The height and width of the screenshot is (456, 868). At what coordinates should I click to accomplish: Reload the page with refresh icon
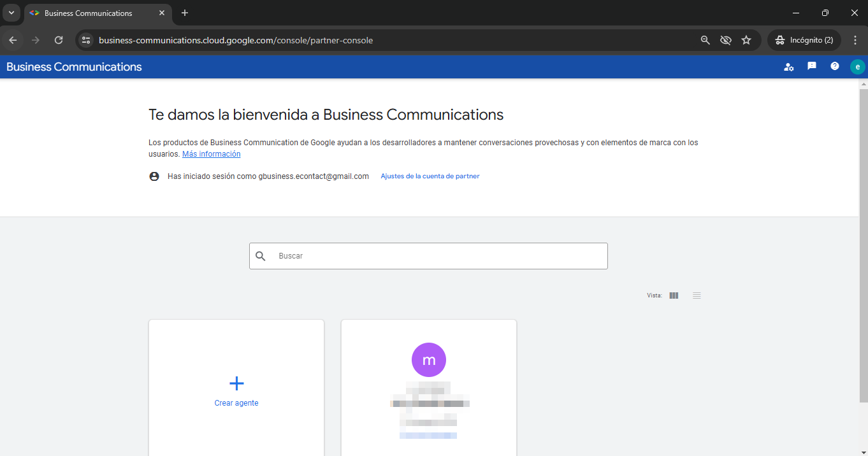tap(59, 40)
